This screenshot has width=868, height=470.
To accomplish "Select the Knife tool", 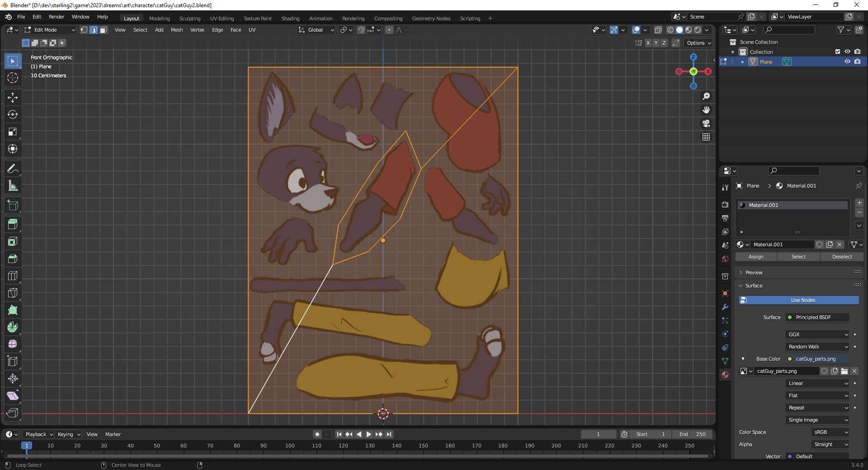I will pyautogui.click(x=13, y=293).
